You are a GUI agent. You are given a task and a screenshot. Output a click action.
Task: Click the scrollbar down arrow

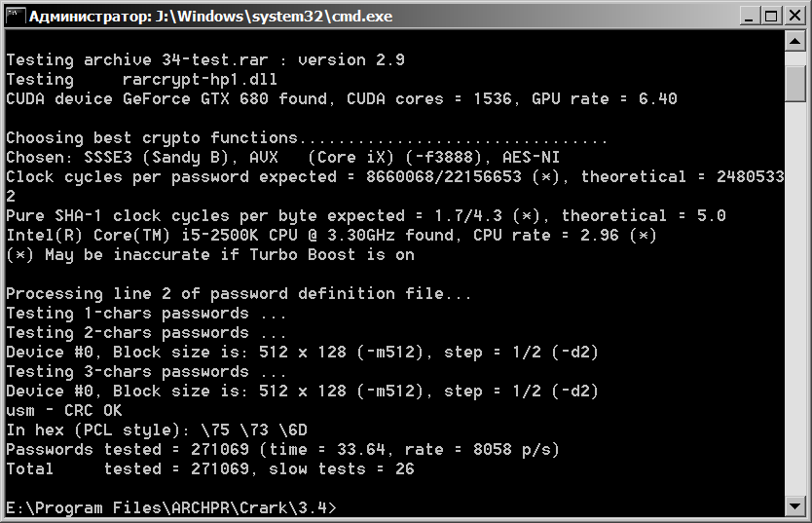pyautogui.click(x=794, y=507)
